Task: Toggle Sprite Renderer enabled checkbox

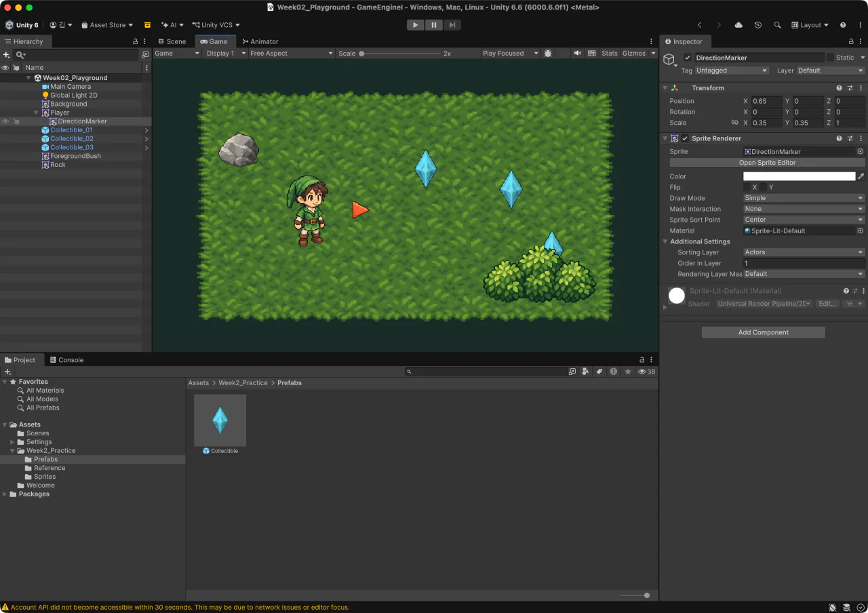Action: (685, 138)
